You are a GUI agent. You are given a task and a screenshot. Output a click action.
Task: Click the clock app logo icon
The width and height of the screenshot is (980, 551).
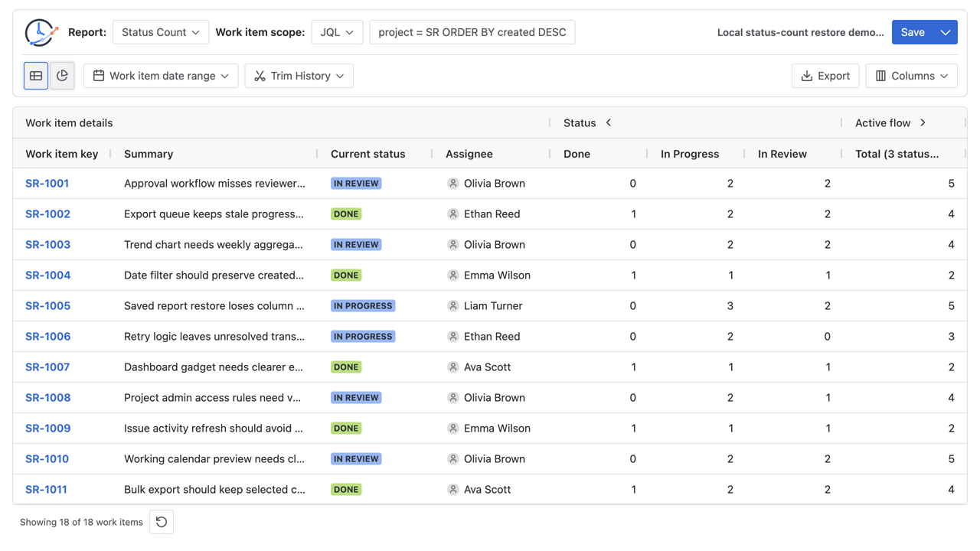point(41,32)
